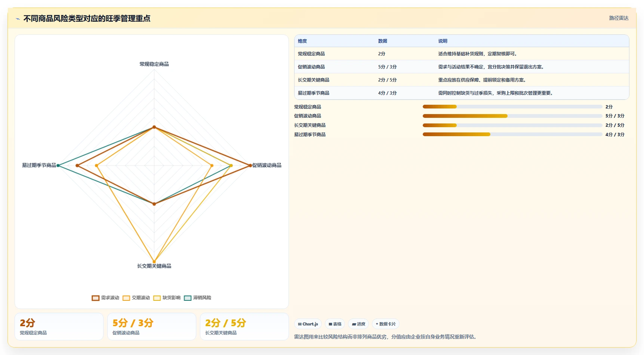Toggle the 需求波动 legend swatch

coord(95,298)
